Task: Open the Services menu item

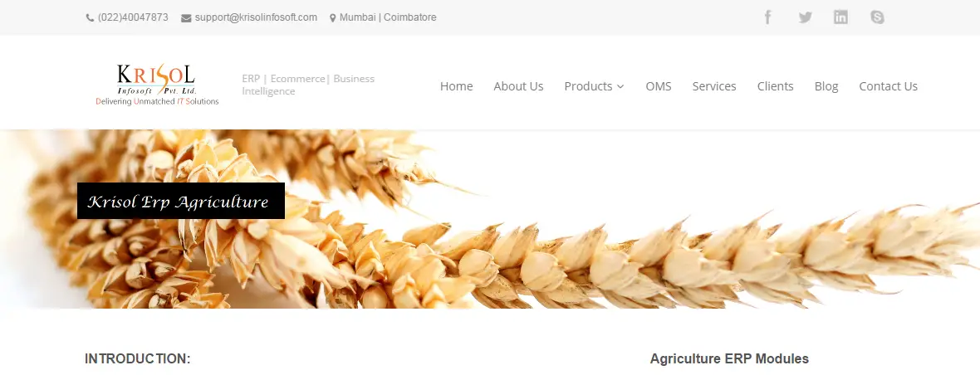Action: tap(713, 86)
